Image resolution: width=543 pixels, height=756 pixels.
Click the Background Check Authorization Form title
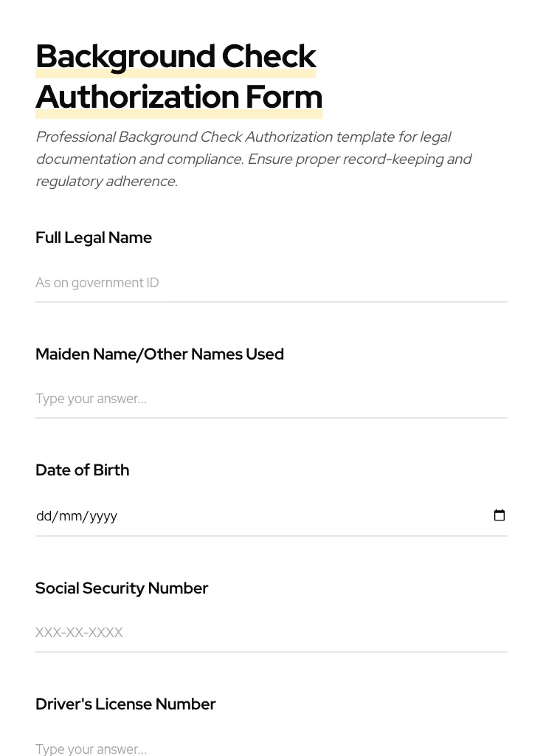click(x=179, y=76)
